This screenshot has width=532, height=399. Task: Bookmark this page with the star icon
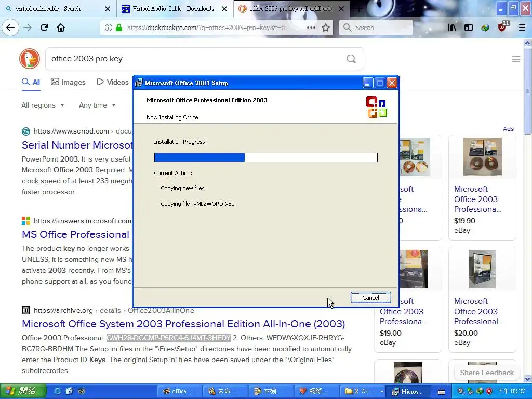pos(326,28)
